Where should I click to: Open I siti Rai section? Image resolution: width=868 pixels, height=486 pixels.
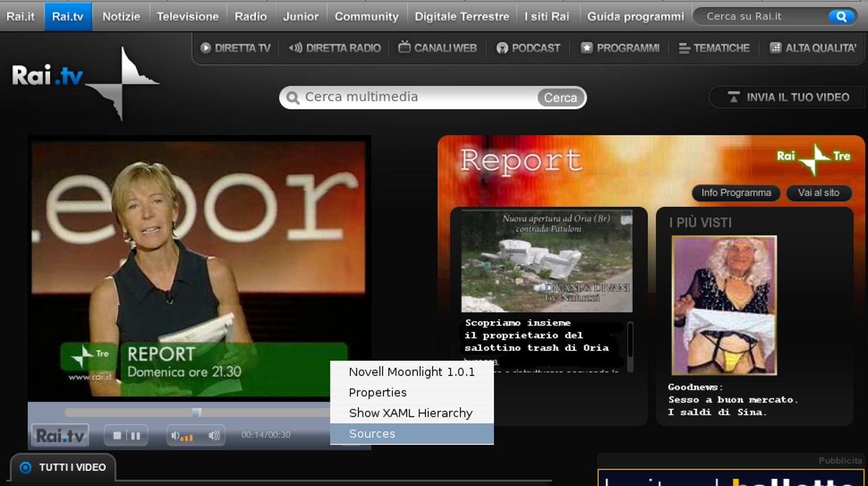(548, 16)
